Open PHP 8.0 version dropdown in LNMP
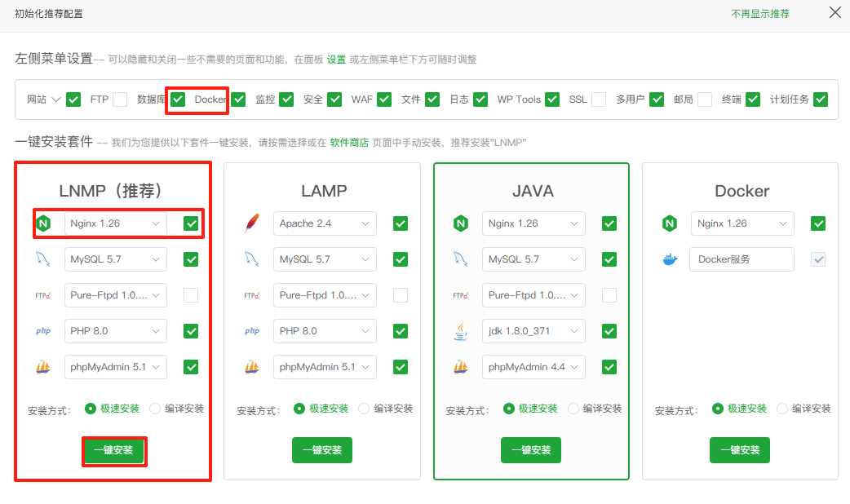 [x=116, y=331]
